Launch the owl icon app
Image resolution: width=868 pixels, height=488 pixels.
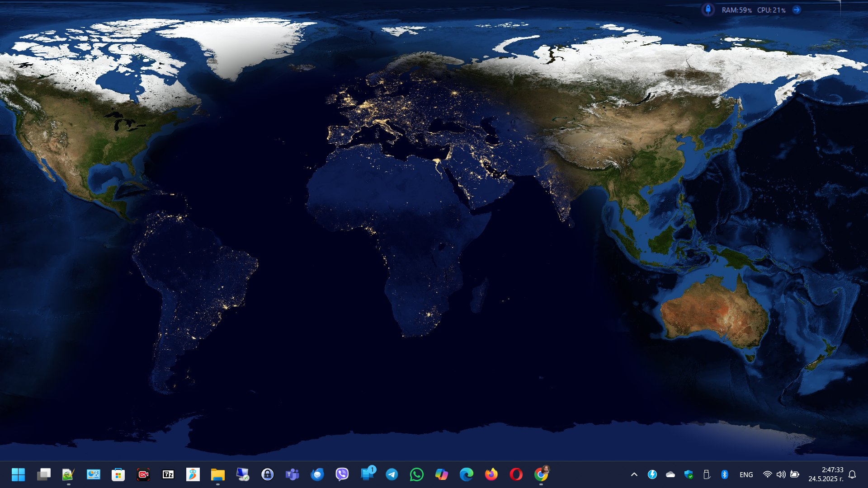coord(193,474)
